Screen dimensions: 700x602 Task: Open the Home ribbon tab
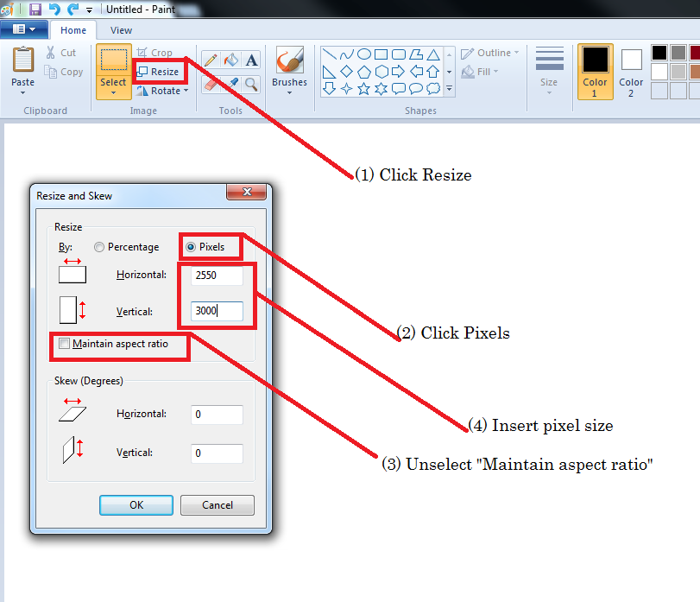73,30
